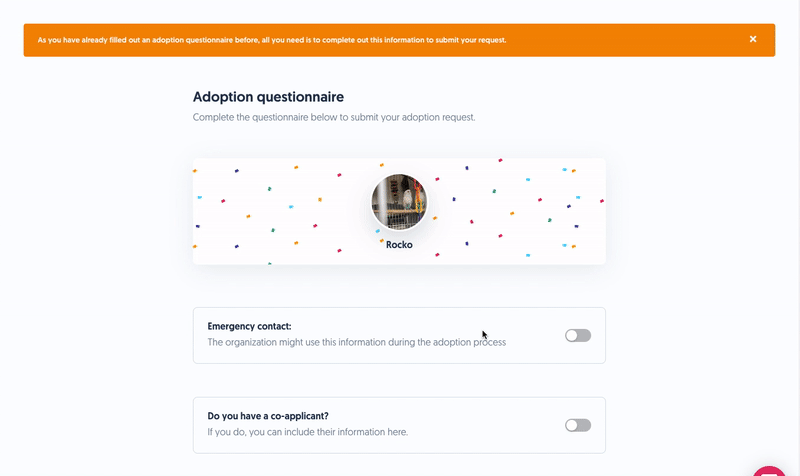
Task: Dismiss the orange notification banner
Action: (x=753, y=40)
